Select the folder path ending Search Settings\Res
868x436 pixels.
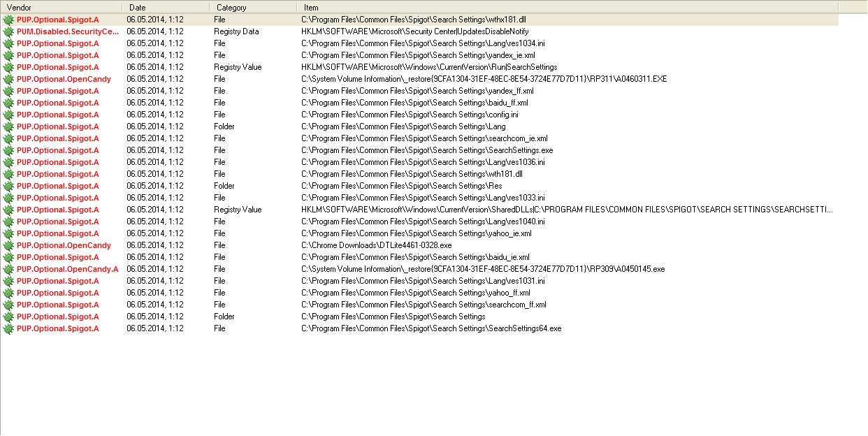(402, 186)
